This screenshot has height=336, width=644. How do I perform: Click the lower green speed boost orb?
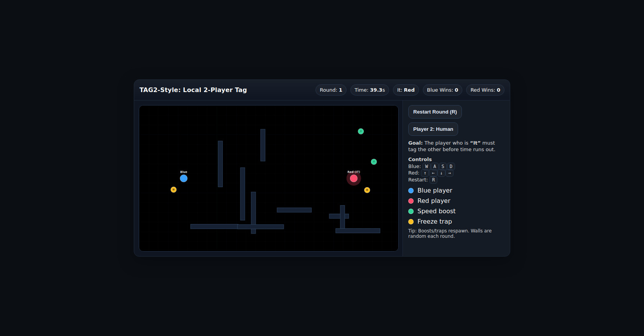click(x=374, y=162)
